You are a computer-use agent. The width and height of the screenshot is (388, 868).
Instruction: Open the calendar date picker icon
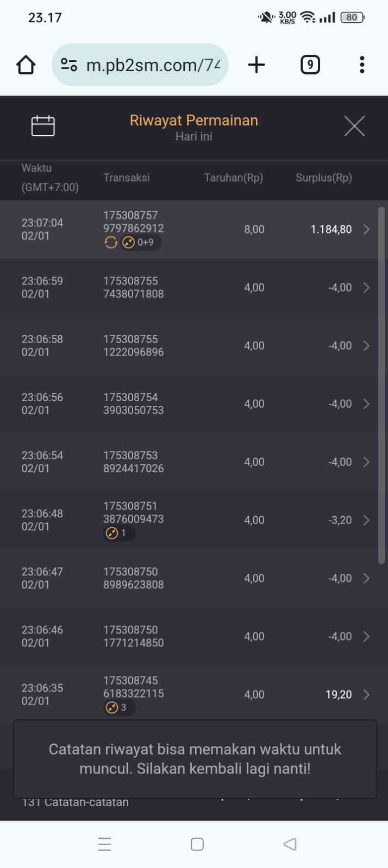pyautogui.click(x=43, y=126)
